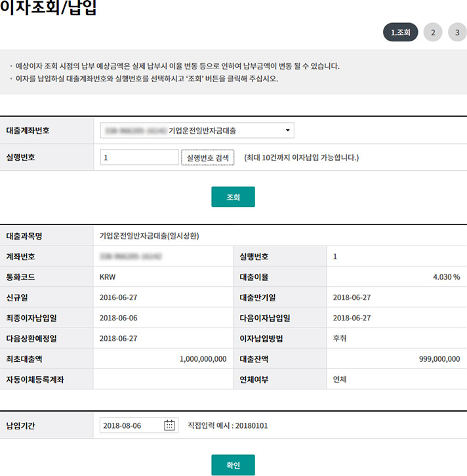Click the 이자조회/납입 page heading
The height and width of the screenshot is (476, 467).
tap(49, 9)
